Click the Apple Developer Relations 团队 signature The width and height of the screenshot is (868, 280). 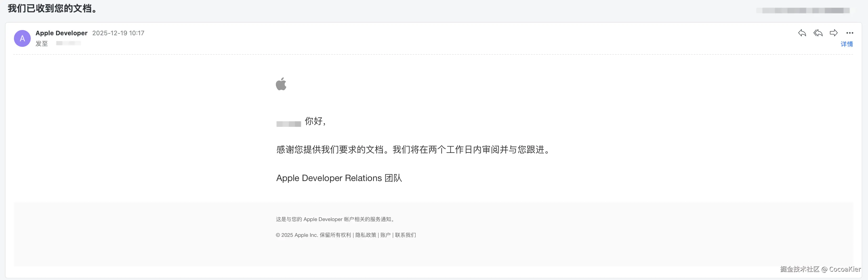[x=339, y=178]
